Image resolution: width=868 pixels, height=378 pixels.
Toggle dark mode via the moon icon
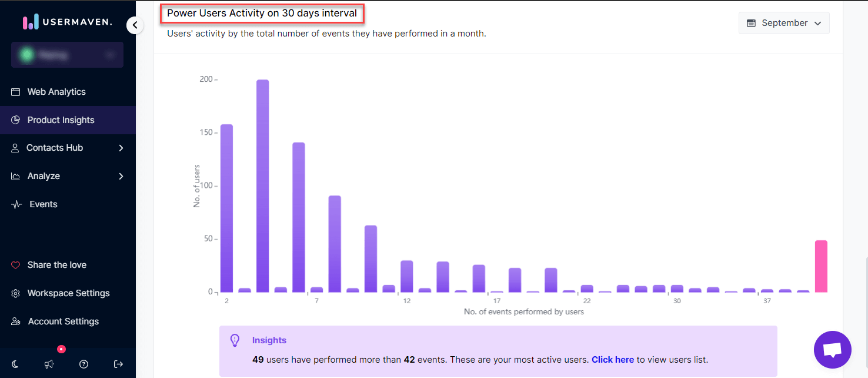15,364
